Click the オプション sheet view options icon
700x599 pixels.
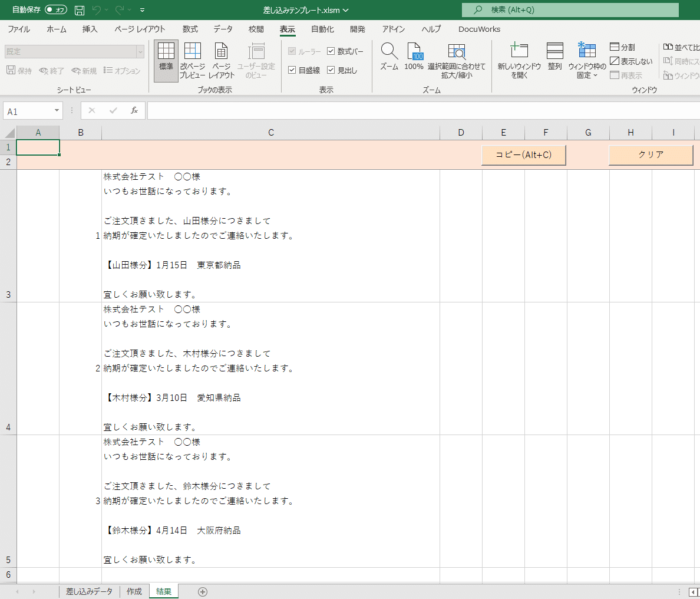(121, 71)
